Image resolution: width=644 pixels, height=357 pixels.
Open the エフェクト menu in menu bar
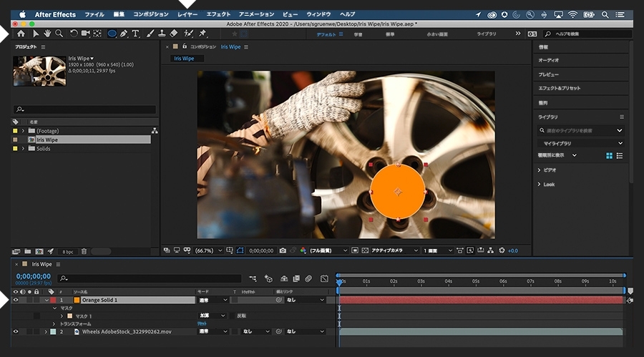coord(218,14)
